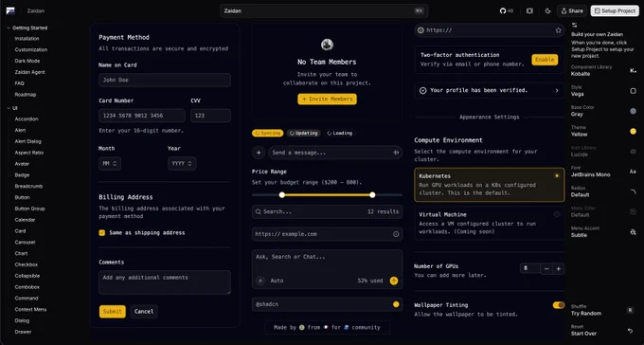The height and width of the screenshot is (345, 644).
Task: Toggle the sidebar layout icon in header
Action: 529,11
